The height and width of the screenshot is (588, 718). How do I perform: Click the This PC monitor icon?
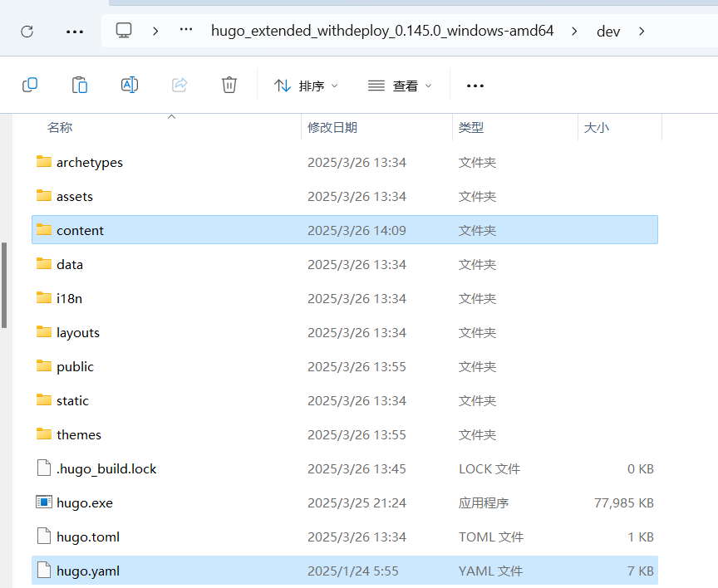coord(124,31)
